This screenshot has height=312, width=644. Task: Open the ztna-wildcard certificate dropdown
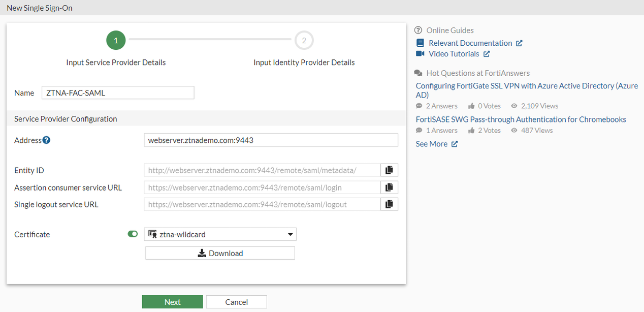[220, 234]
